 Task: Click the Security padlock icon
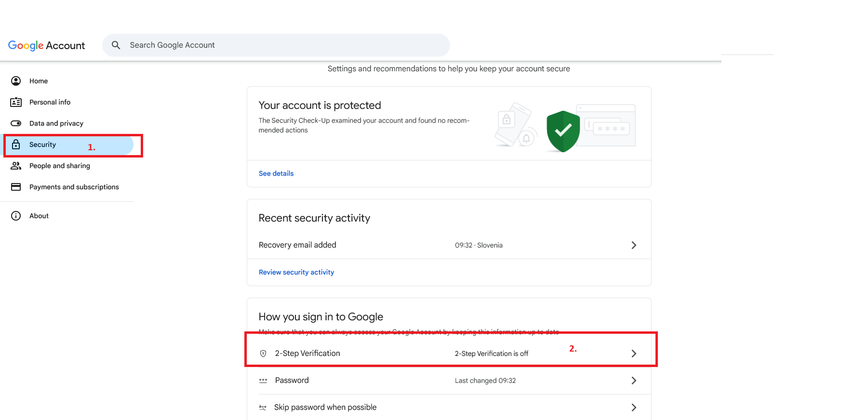coord(16,144)
